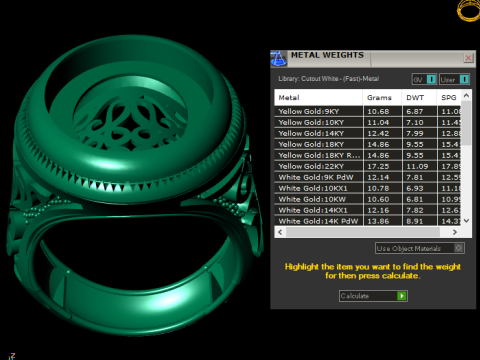This screenshot has width=480, height=360.
Task: Click the 6.81 DWT cell
Action: tap(419, 199)
